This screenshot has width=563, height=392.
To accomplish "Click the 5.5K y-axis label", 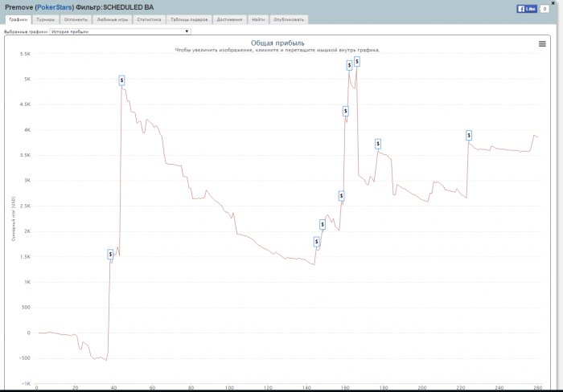I will [25, 54].
